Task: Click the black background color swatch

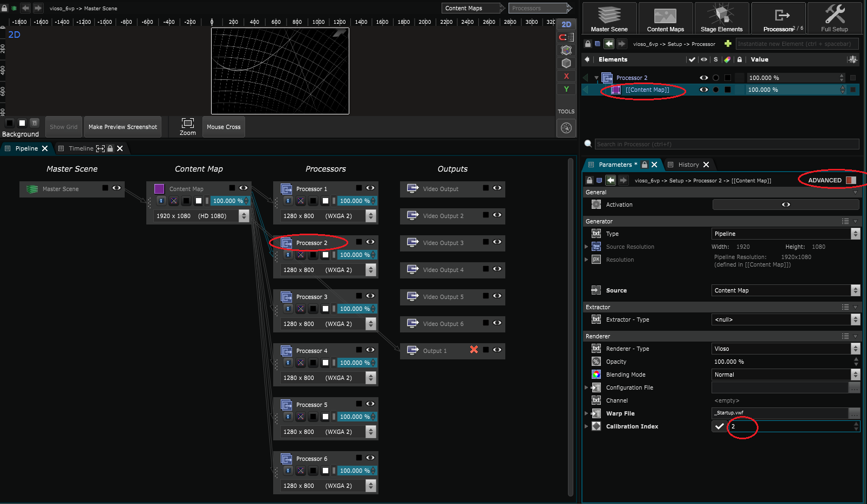Action: pos(10,123)
